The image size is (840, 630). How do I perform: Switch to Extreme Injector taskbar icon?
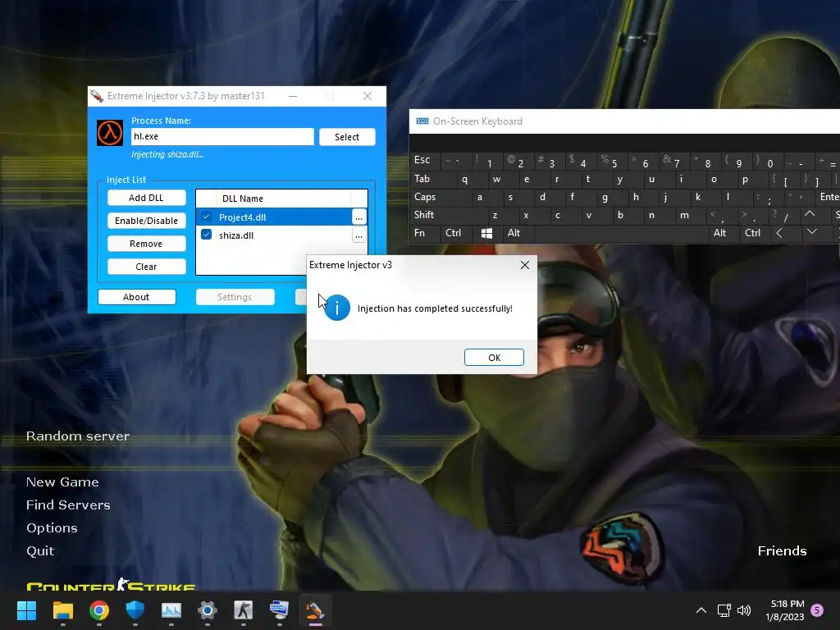pyautogui.click(x=315, y=610)
